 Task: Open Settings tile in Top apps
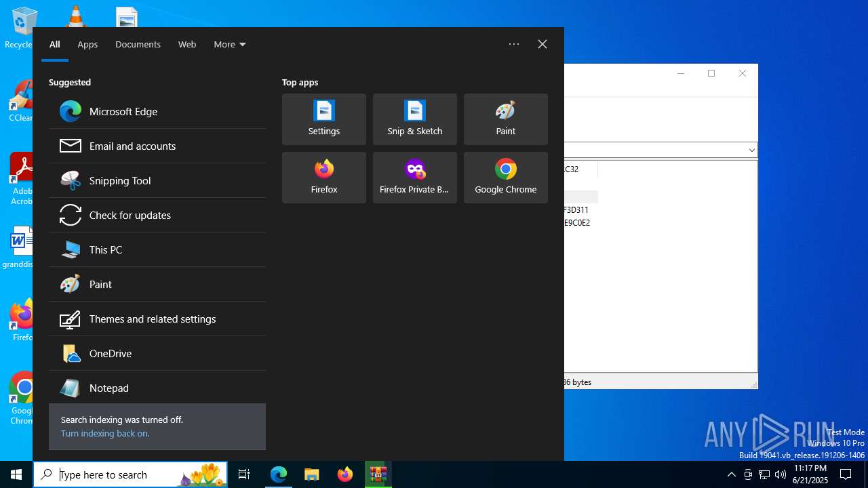pos(324,119)
